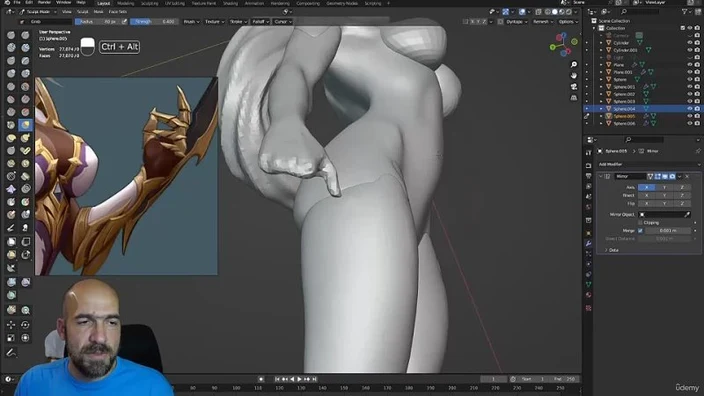Viewport: 704px width, 396px height.
Task: Enable Flip X button
Action: [647, 203]
